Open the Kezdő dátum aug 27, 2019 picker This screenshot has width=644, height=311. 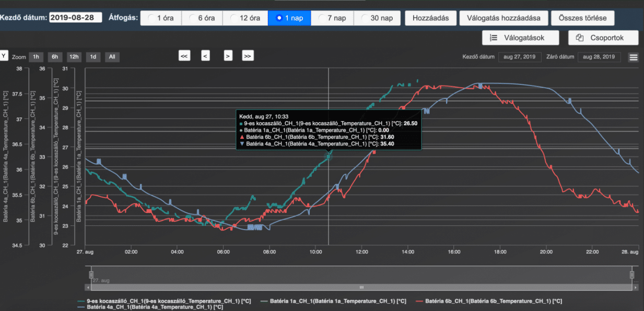pos(520,57)
